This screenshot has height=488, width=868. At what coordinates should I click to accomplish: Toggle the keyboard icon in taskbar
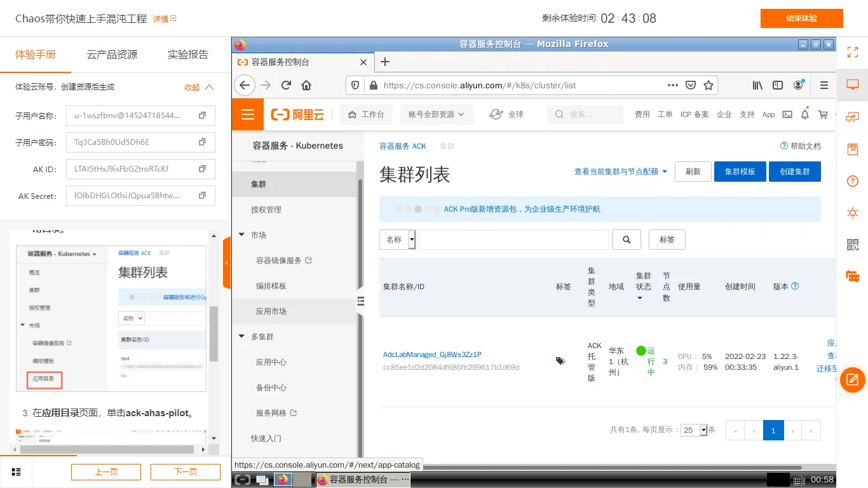pyautogui.click(x=799, y=480)
